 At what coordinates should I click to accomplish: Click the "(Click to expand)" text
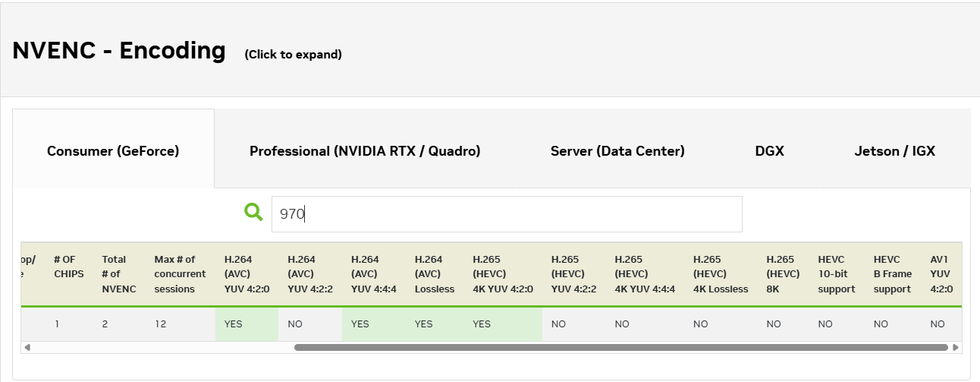(x=293, y=55)
